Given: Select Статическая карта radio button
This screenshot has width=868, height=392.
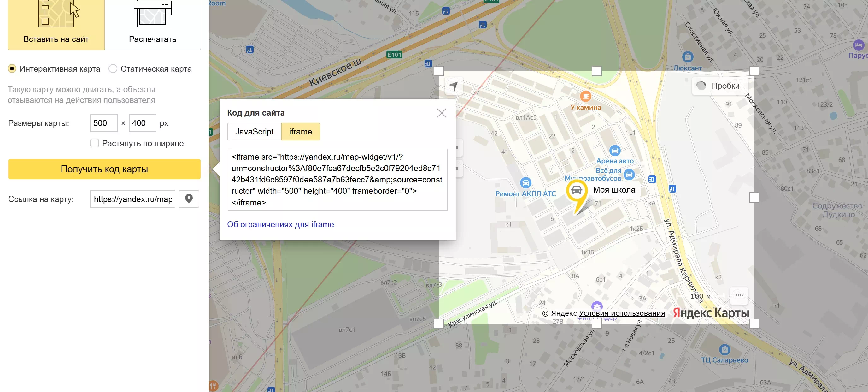Looking at the screenshot, I should pyautogui.click(x=113, y=69).
